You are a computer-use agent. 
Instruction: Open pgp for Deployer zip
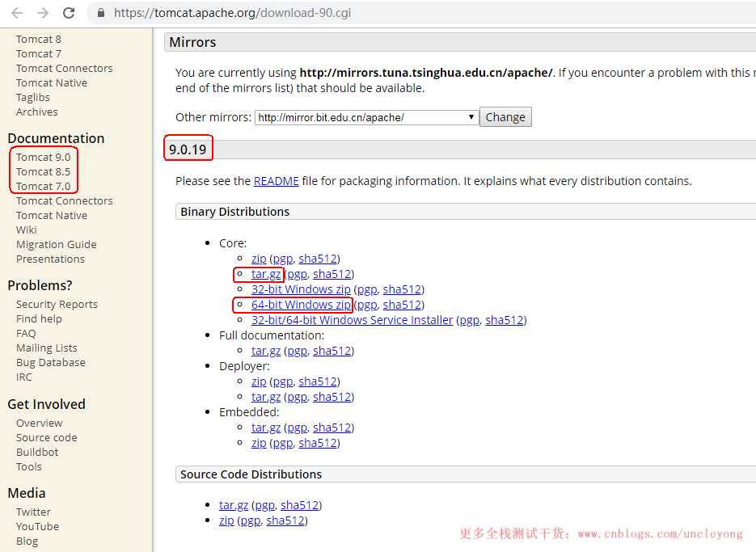[282, 381]
